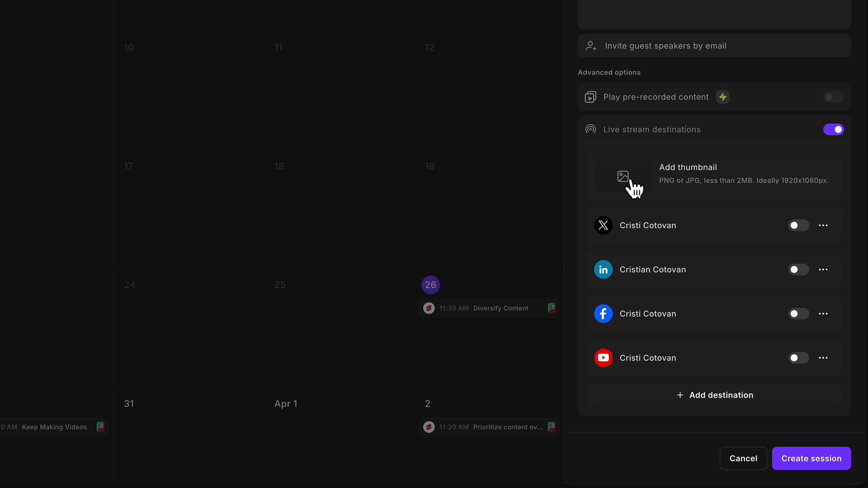Select the X destination icon for Cristi Cotovan

click(x=603, y=225)
